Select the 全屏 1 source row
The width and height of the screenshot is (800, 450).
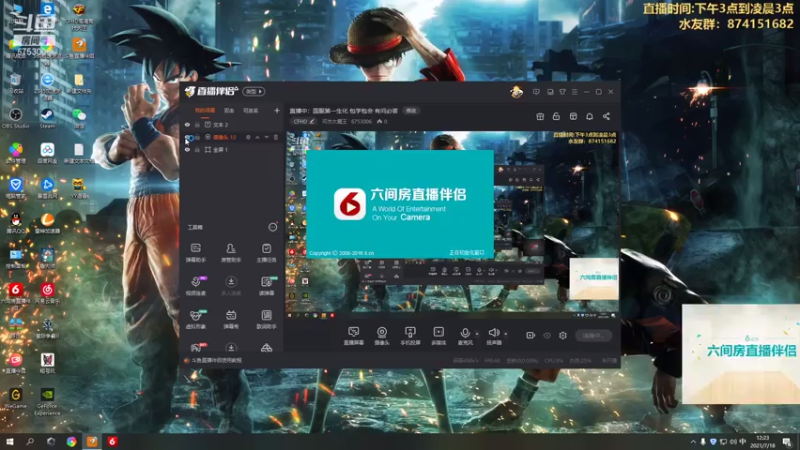(232, 150)
